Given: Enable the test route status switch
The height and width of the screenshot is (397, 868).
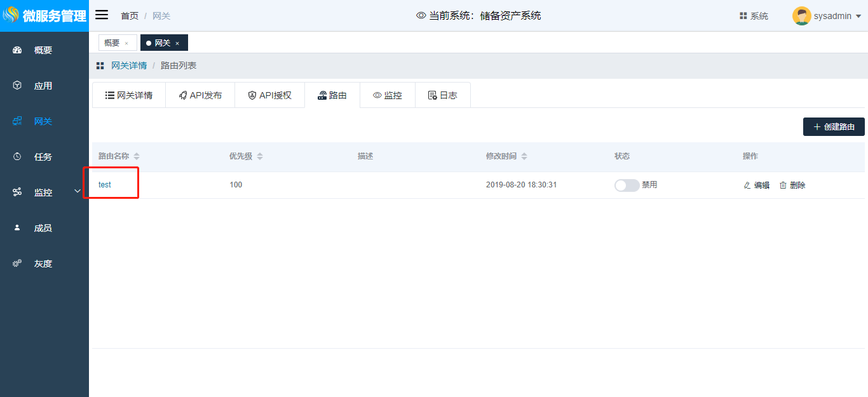Looking at the screenshot, I should (x=627, y=185).
